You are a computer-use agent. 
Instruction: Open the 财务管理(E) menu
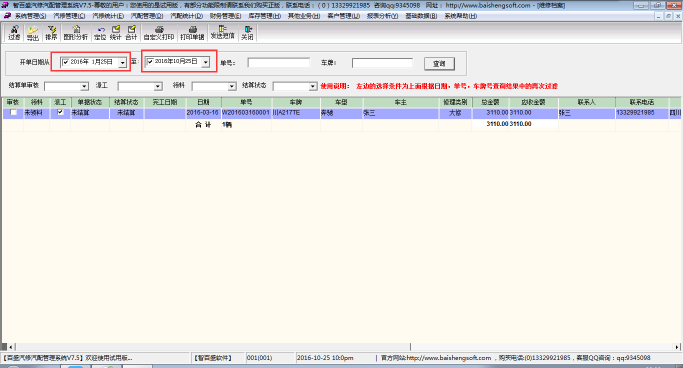[226, 16]
